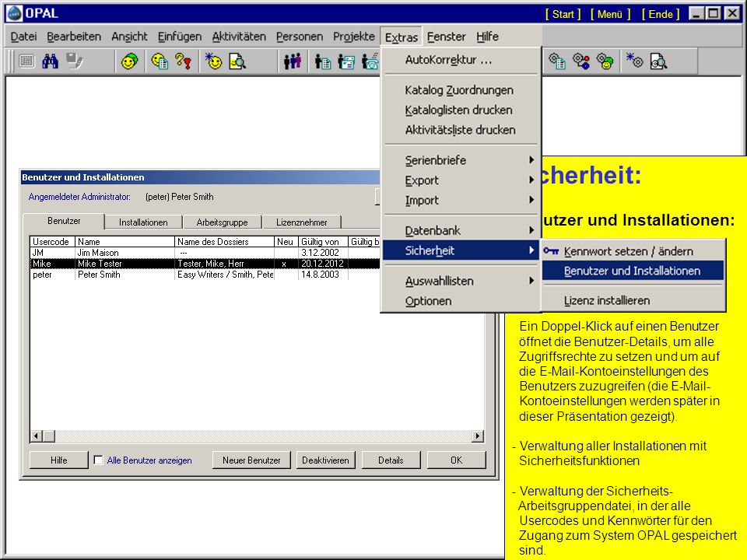Choose Kataloglisten drucken menu entry
This screenshot has width=747, height=560.
tap(461, 110)
